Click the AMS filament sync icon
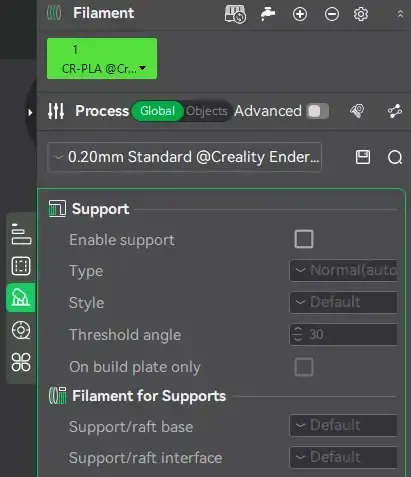The height and width of the screenshot is (477, 411). pyautogui.click(x=235, y=14)
